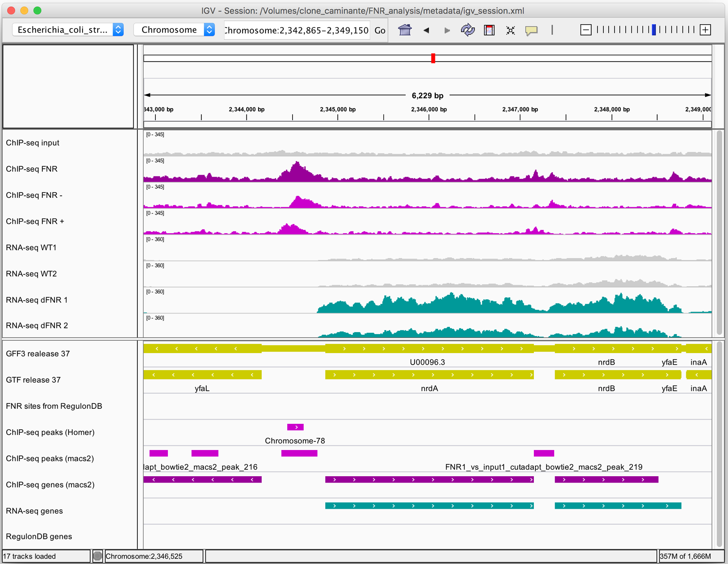
Task: Click the nrdA block in ChIP-seq genes track
Action: pos(430,480)
